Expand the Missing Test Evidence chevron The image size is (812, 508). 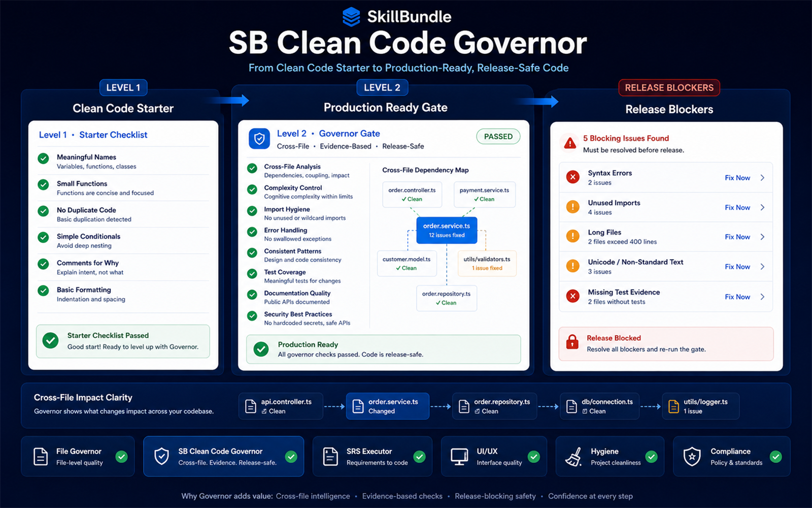pos(762,297)
